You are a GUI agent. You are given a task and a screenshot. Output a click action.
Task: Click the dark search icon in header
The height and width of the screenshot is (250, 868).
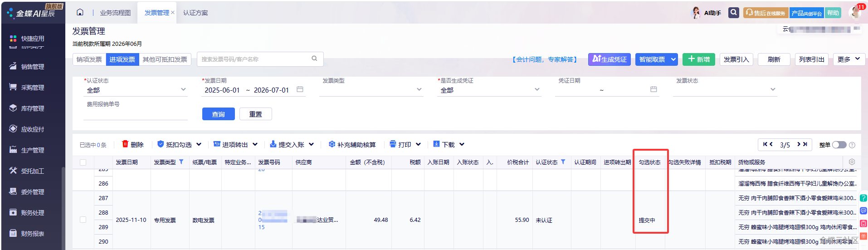733,13
